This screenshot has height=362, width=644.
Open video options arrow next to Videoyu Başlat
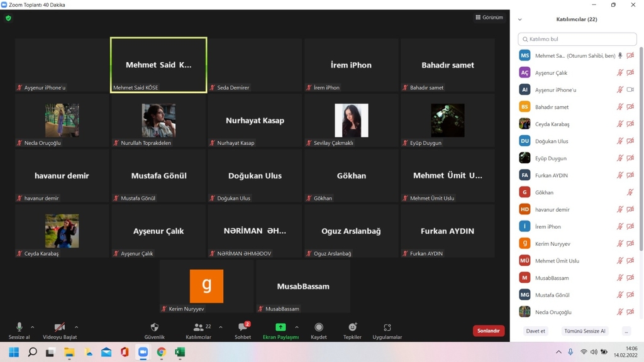click(76, 327)
